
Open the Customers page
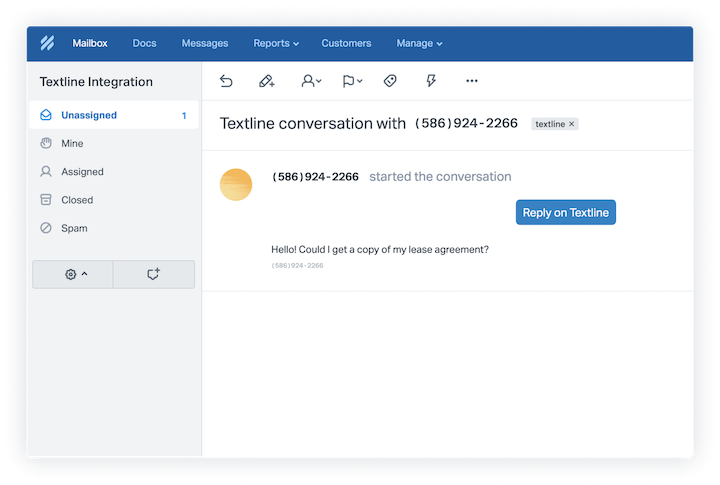coord(346,43)
